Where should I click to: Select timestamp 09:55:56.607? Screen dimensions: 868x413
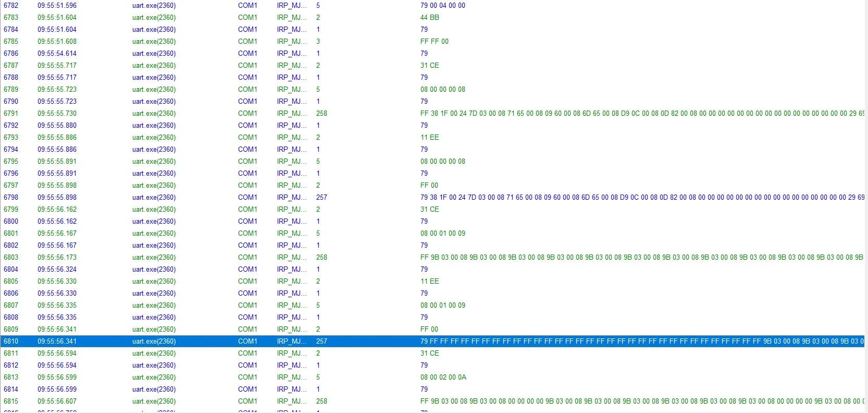[x=57, y=402]
